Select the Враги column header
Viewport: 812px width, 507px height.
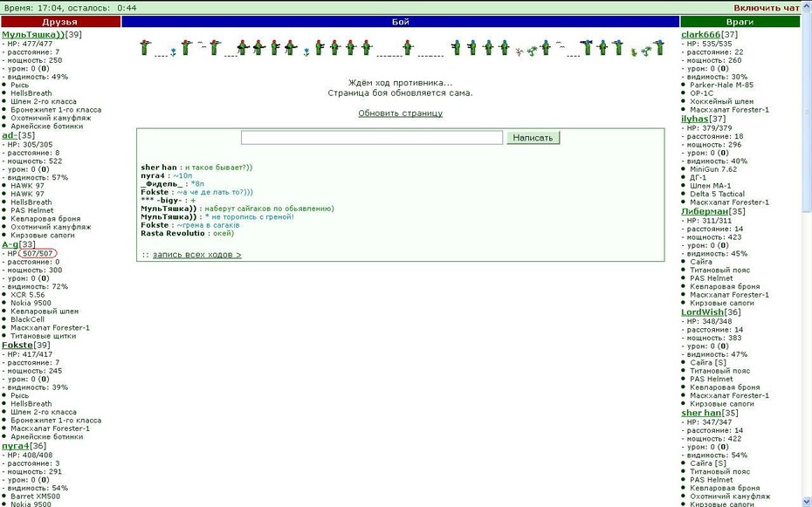[740, 22]
